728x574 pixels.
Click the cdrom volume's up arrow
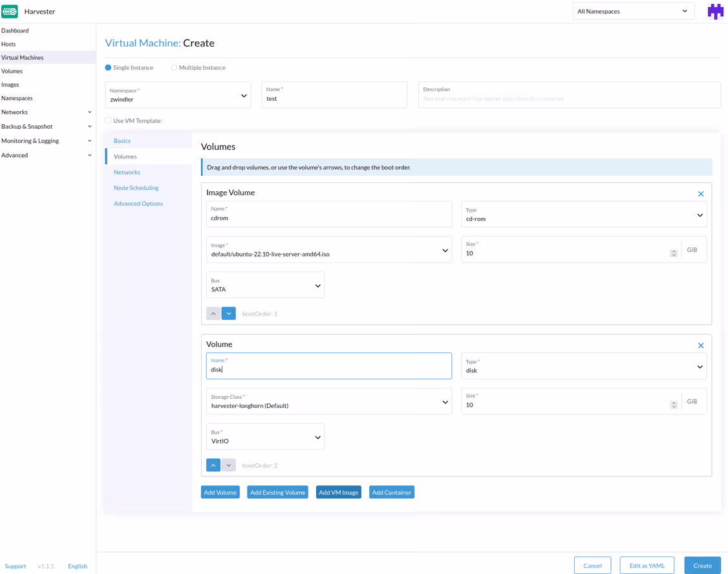coord(213,314)
